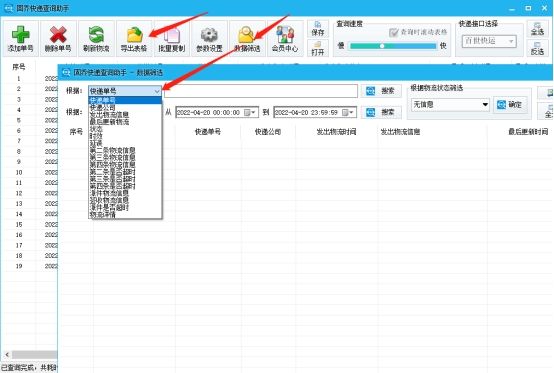Click the green plus 添加单号 icon

[20, 38]
